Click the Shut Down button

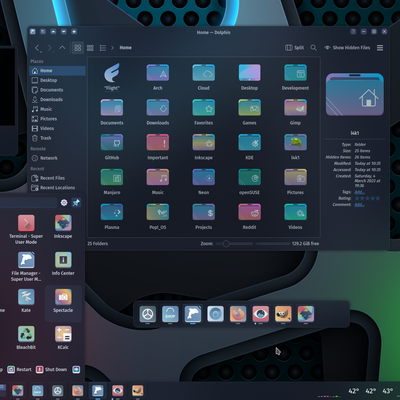click(52, 369)
